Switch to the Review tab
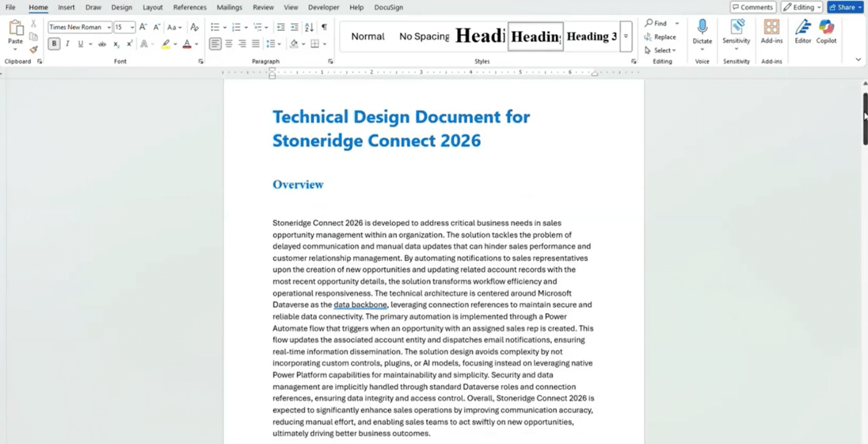The height and width of the screenshot is (444, 868). [x=263, y=7]
